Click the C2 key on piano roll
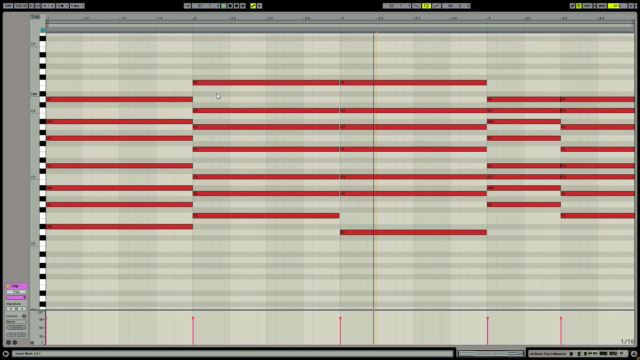640x360 pixels. (42, 243)
